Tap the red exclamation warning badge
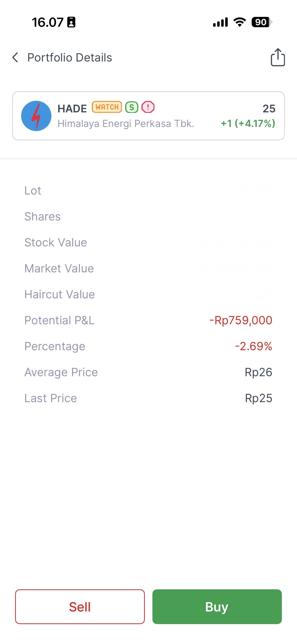 tap(148, 107)
